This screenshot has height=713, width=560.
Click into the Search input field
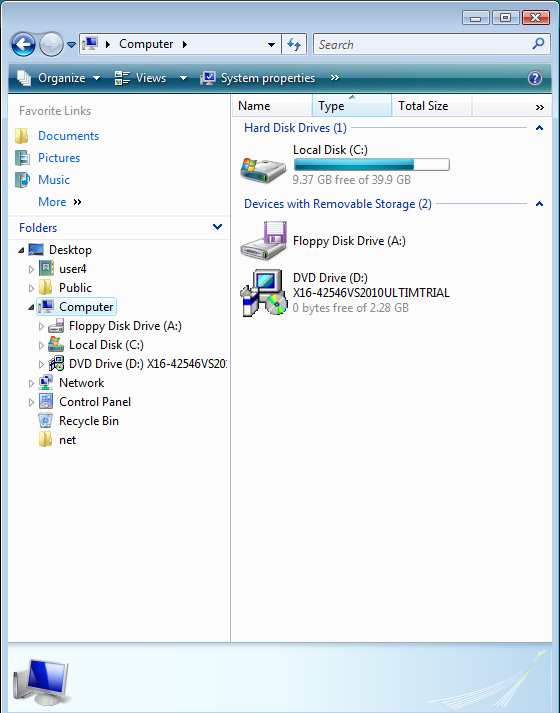pyautogui.click(x=423, y=45)
